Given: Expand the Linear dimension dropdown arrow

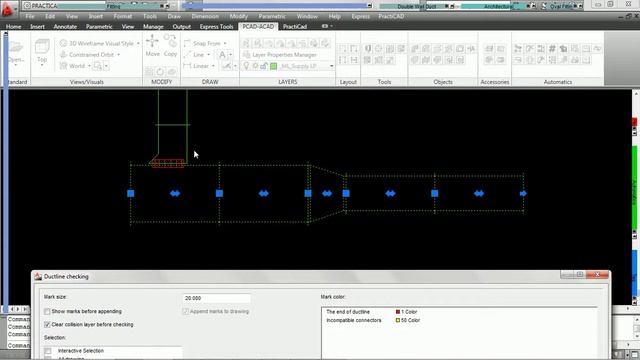Looking at the screenshot, I should point(213,66).
